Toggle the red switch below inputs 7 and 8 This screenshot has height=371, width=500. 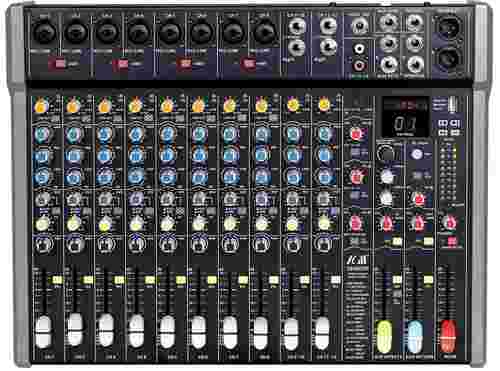[248, 64]
